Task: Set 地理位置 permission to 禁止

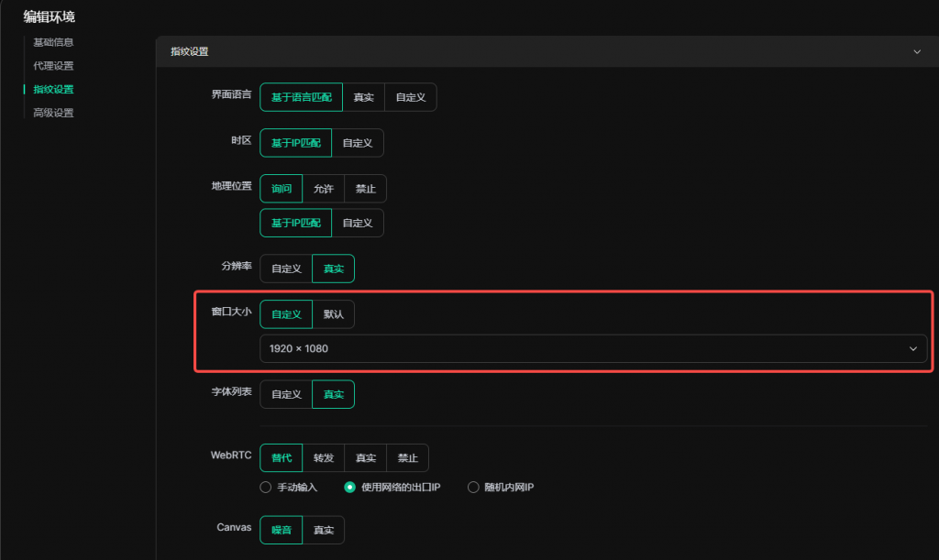Action: (x=366, y=189)
